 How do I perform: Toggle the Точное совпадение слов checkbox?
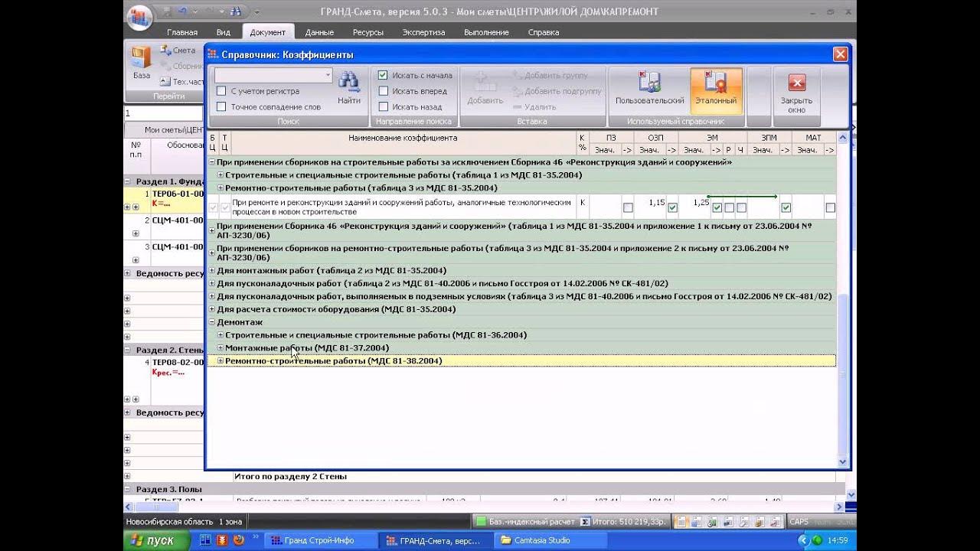pos(221,107)
